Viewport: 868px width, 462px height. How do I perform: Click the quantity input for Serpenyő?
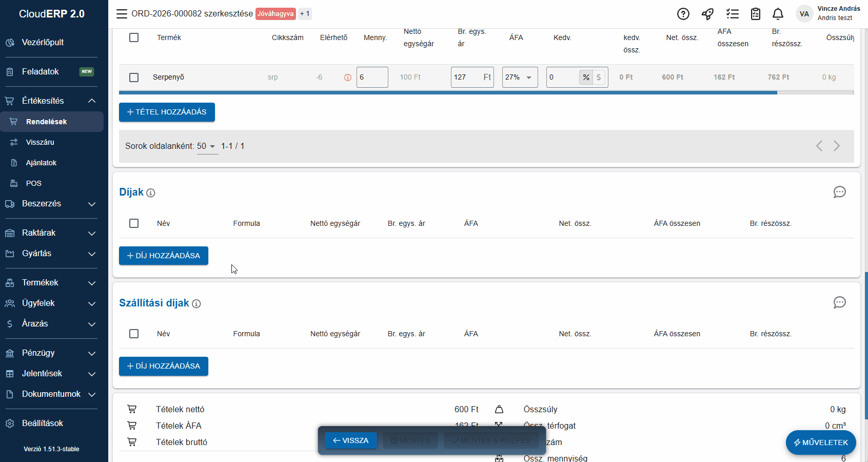coord(372,78)
